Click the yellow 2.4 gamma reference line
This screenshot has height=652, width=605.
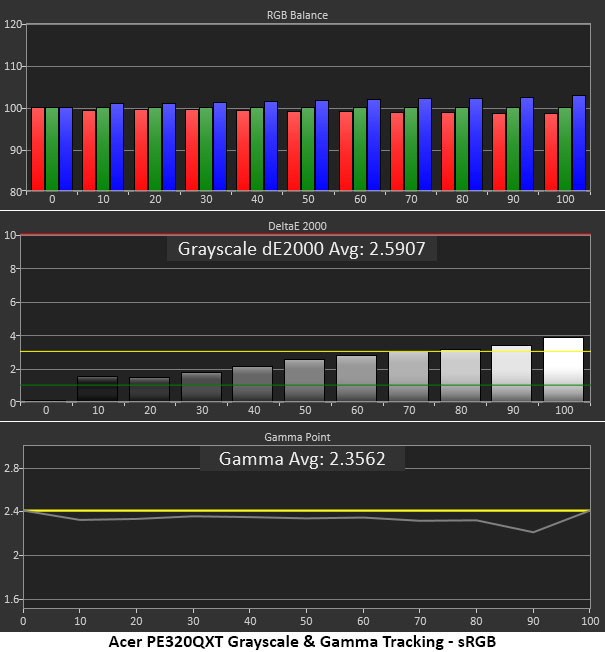(x=306, y=510)
